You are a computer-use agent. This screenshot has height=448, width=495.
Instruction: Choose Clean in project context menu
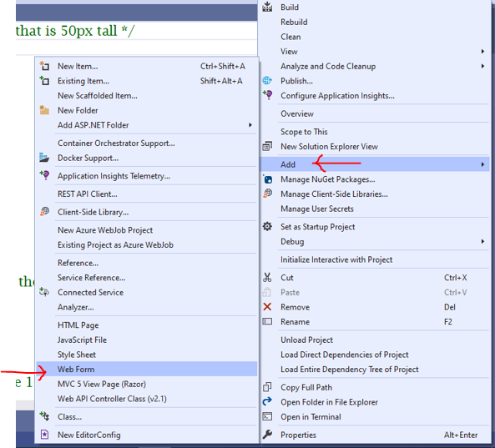click(x=375, y=37)
